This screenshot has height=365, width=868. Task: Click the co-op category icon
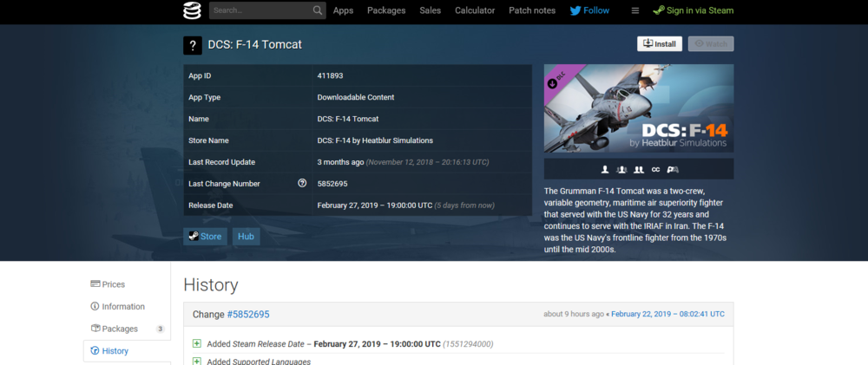tap(639, 169)
